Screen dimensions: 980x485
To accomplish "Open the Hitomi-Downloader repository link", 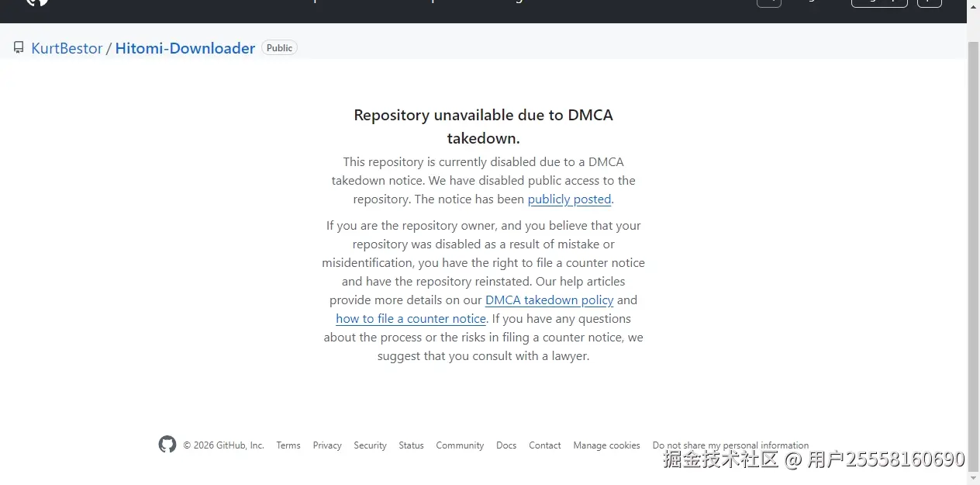I will pos(185,48).
